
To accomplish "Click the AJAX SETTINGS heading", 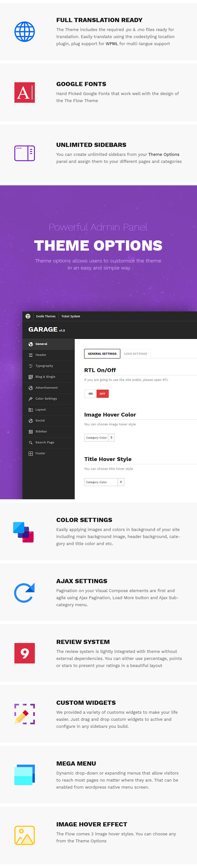I will coord(82,581).
